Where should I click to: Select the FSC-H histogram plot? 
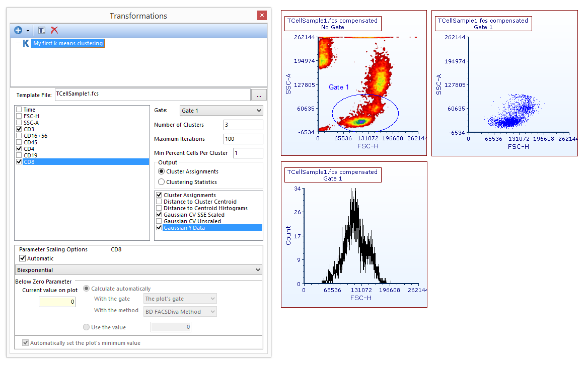tap(355, 236)
